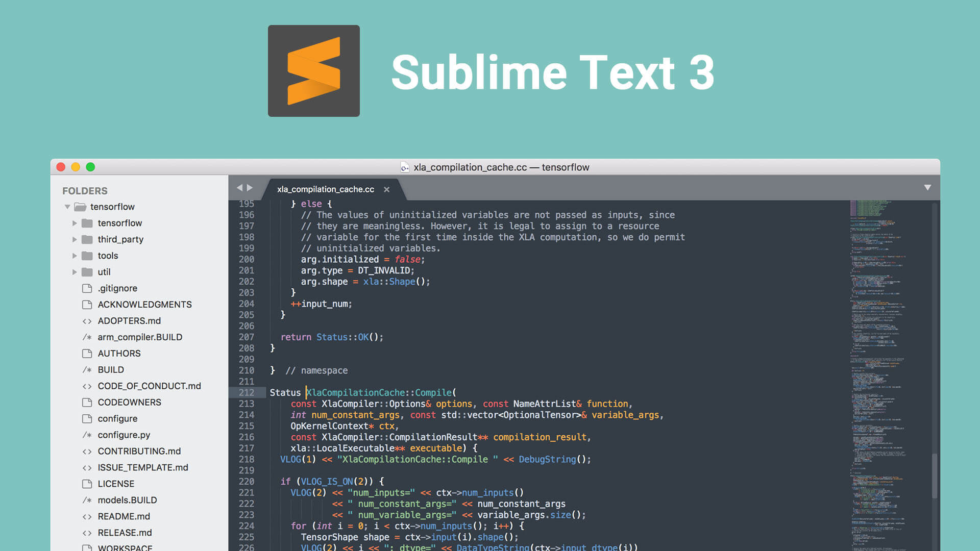Click line number 212 in gutter
The height and width of the screenshot is (551, 980).
pyautogui.click(x=247, y=392)
